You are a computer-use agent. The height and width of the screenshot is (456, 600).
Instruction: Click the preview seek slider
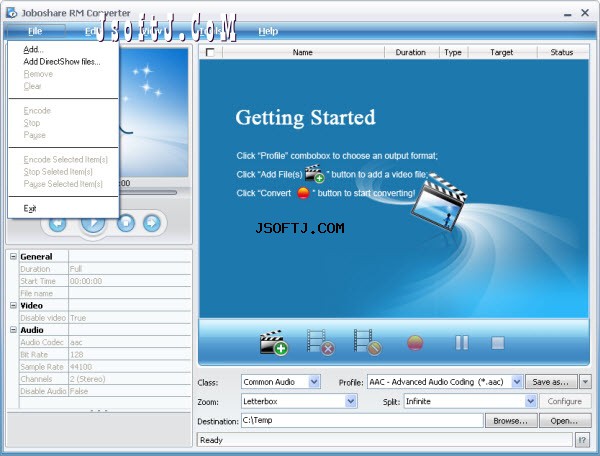(x=148, y=192)
